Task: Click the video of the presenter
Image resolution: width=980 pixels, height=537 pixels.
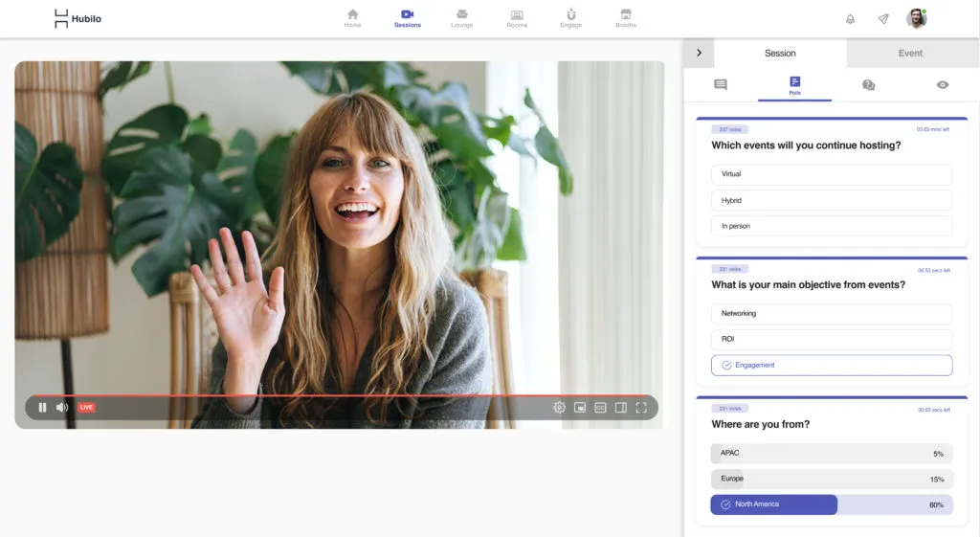Action: click(x=340, y=244)
